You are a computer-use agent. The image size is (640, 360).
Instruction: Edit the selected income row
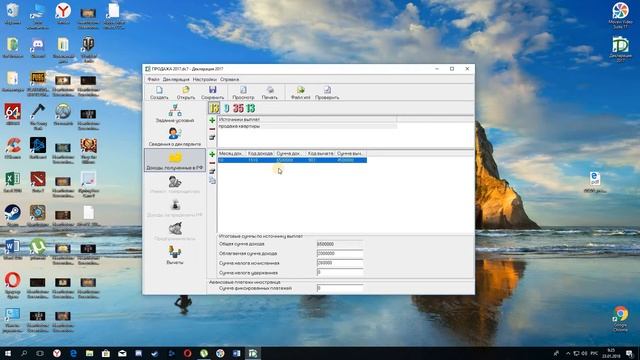(x=212, y=171)
